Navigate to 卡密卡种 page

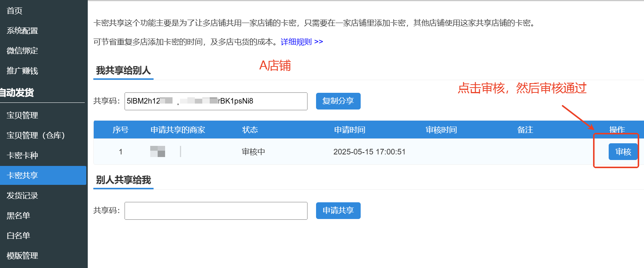22,156
